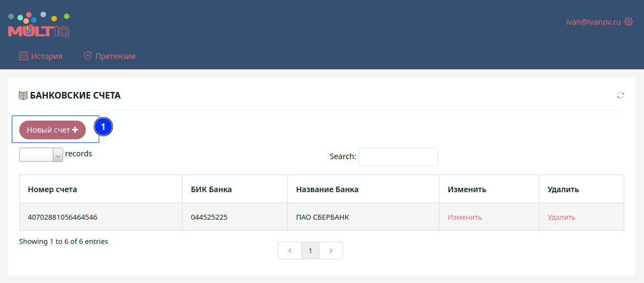
Task: Click the Showing 1 to 6 entries text
Action: (64, 242)
